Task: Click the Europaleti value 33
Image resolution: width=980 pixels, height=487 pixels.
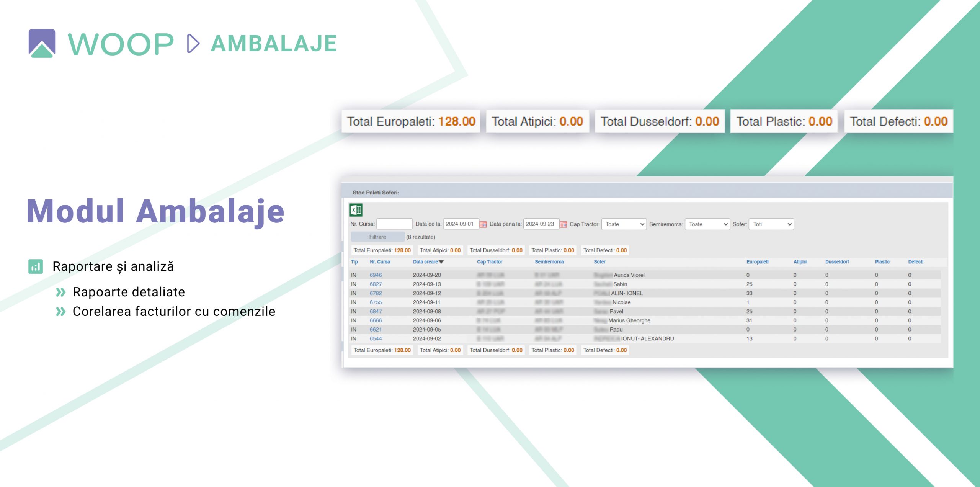Action: pos(749,293)
